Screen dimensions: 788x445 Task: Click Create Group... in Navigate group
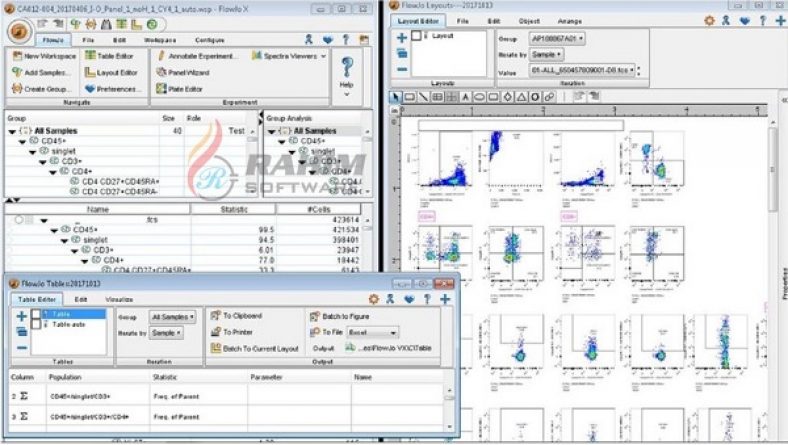pos(41,89)
